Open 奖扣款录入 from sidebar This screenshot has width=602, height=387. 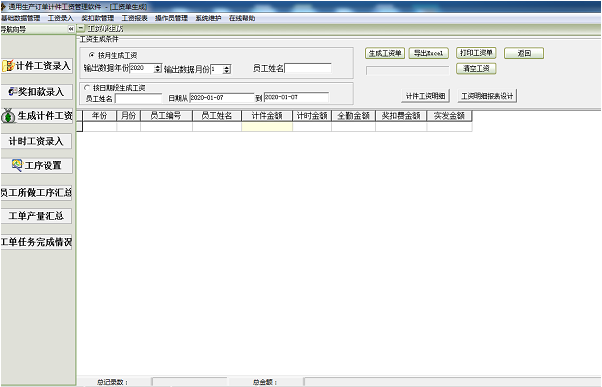[36, 92]
